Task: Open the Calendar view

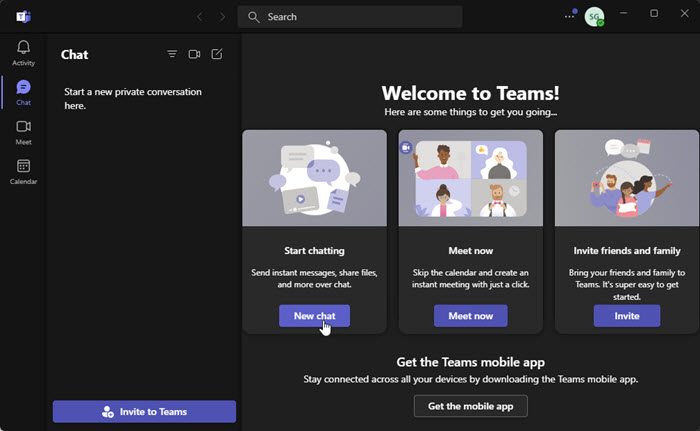Action: point(23,171)
